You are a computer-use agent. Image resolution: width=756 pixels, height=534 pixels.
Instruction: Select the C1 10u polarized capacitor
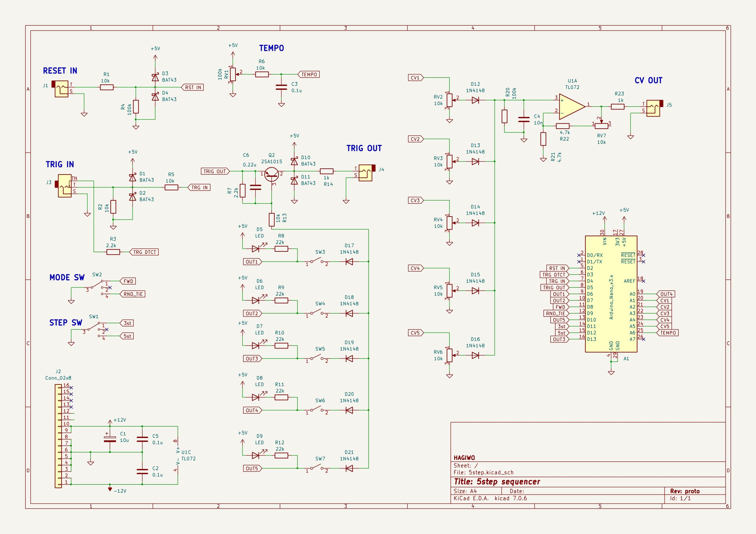[110, 439]
